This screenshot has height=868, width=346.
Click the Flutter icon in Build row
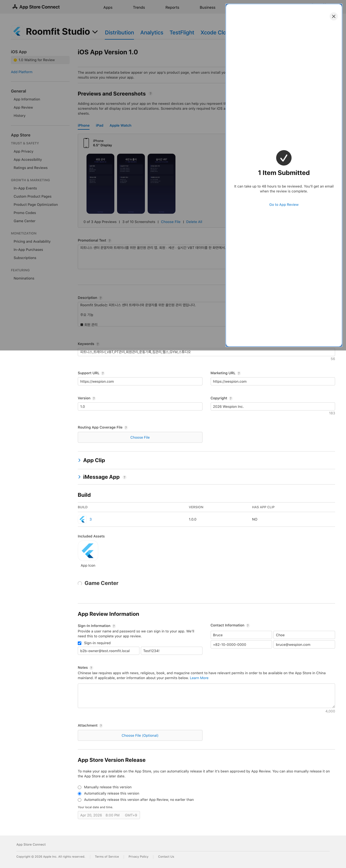click(x=82, y=519)
